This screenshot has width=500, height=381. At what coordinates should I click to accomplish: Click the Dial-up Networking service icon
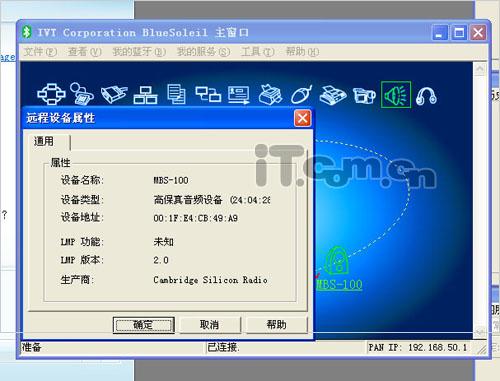click(x=82, y=94)
